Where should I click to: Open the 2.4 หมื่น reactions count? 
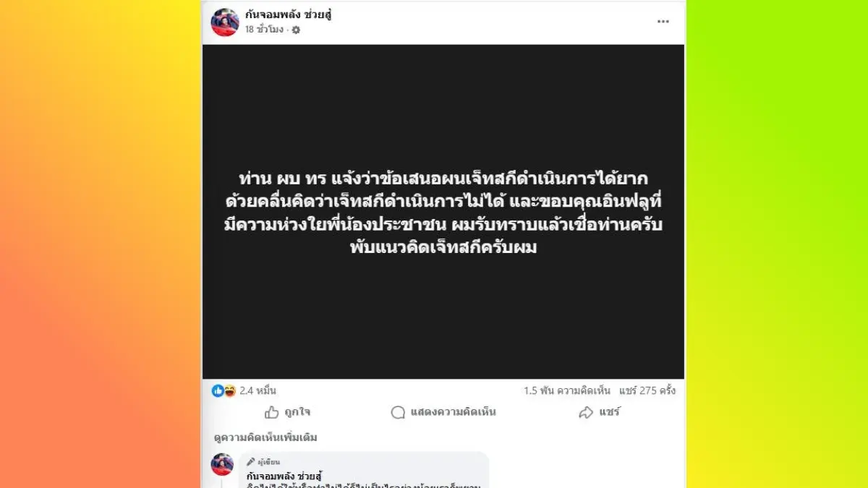click(258, 390)
